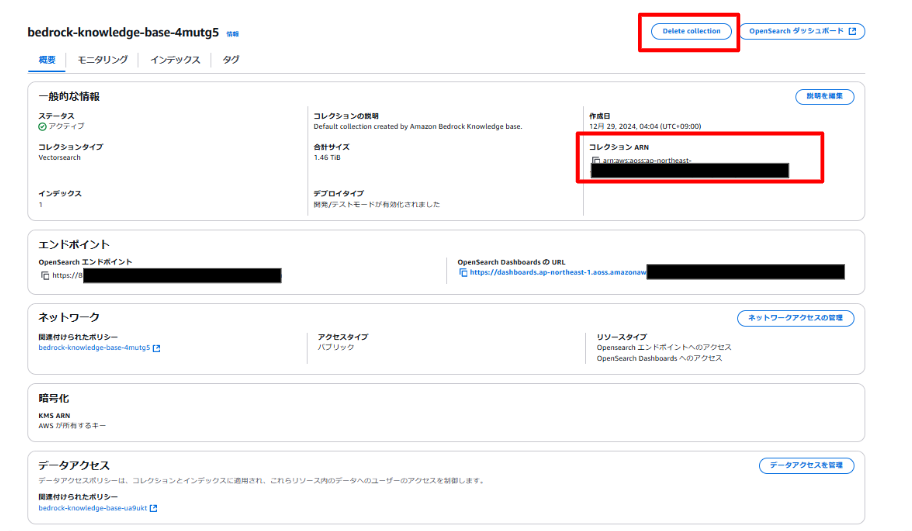Click external icon next to network policy link
The image size is (912, 531).
click(156, 348)
